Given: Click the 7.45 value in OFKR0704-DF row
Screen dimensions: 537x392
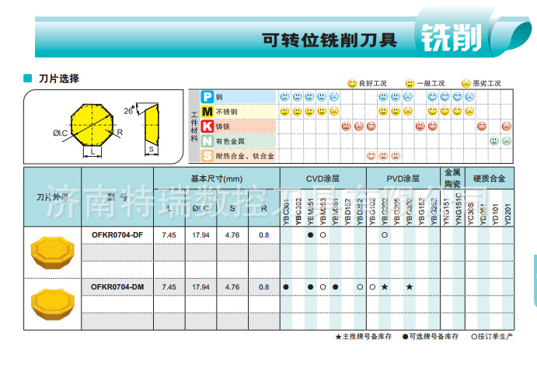Looking at the screenshot, I should click(x=169, y=235).
